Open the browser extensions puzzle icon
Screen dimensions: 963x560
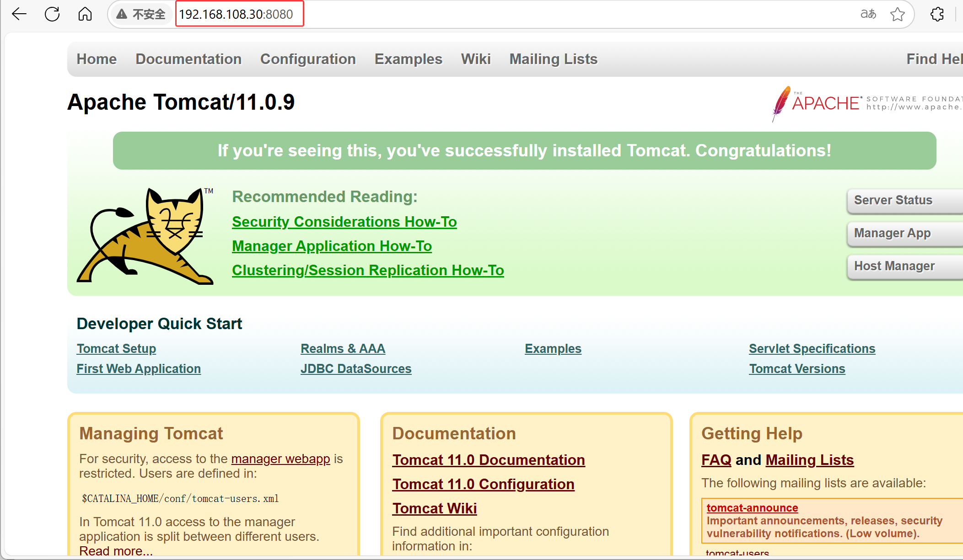tap(937, 14)
